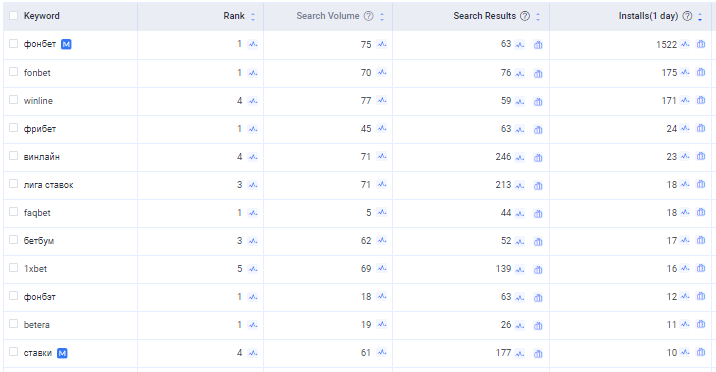Viewport: 716px width, 372px height.
Task: Click the Rank column header label
Action: point(234,16)
